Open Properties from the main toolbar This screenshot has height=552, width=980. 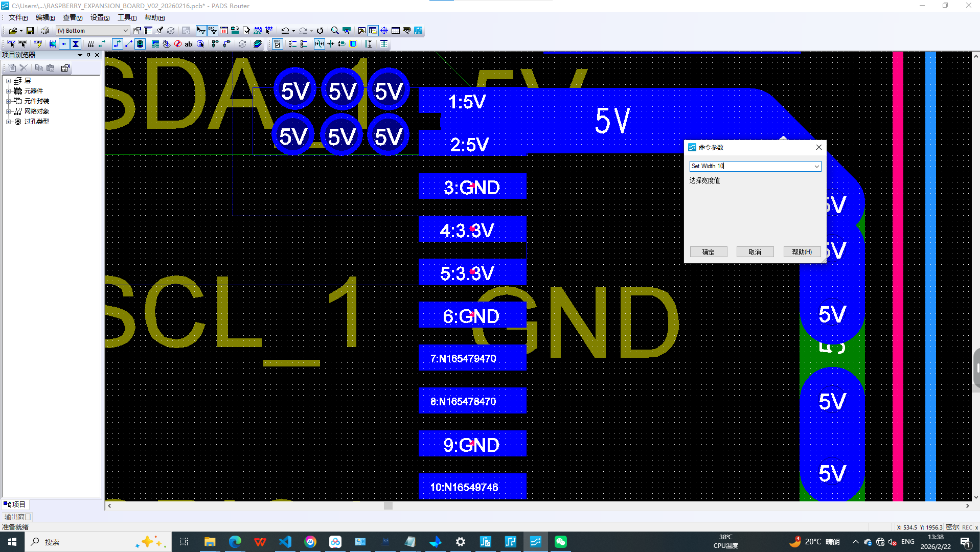[136, 31]
